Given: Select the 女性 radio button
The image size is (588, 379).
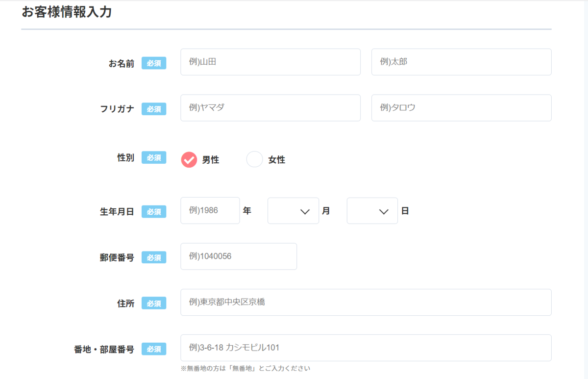Looking at the screenshot, I should point(254,159).
